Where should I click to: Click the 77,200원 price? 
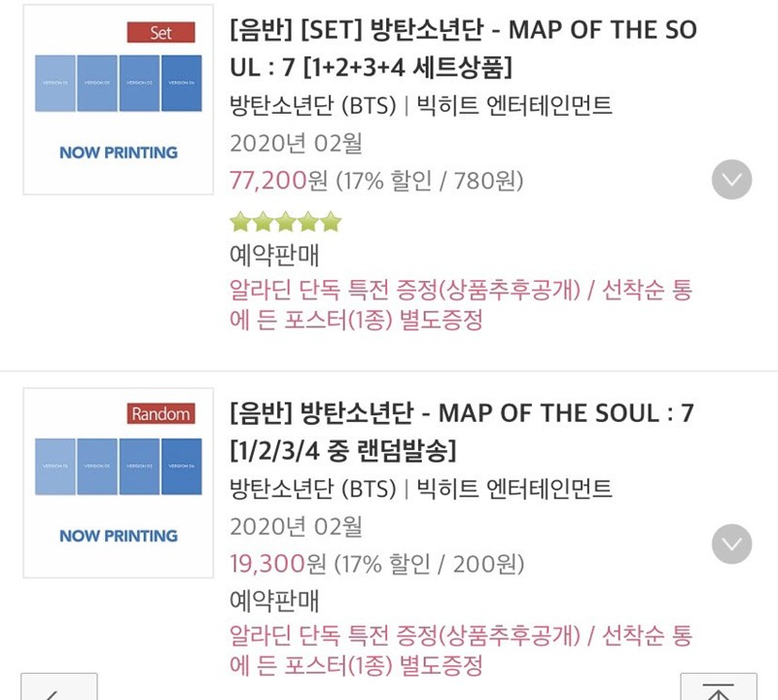(278, 180)
